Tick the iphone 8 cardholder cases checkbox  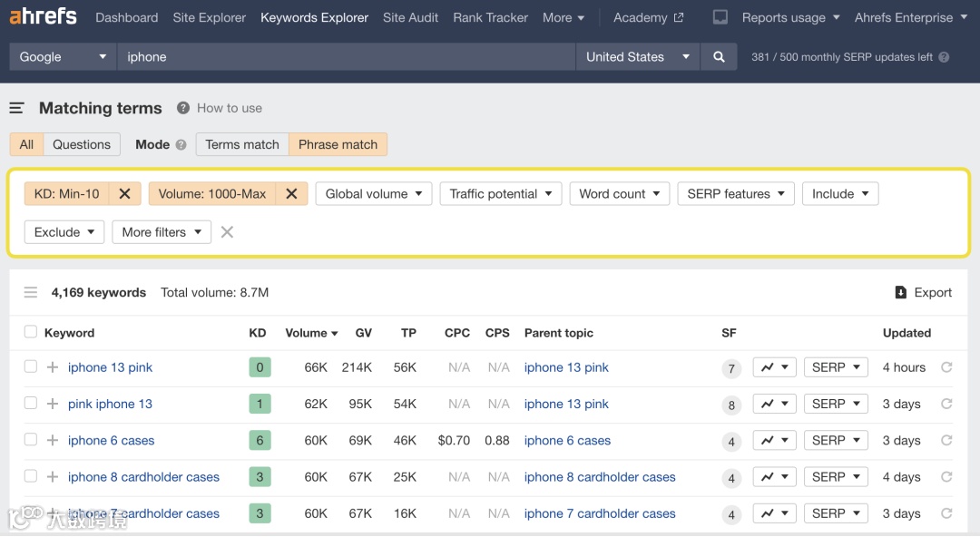[31, 477]
